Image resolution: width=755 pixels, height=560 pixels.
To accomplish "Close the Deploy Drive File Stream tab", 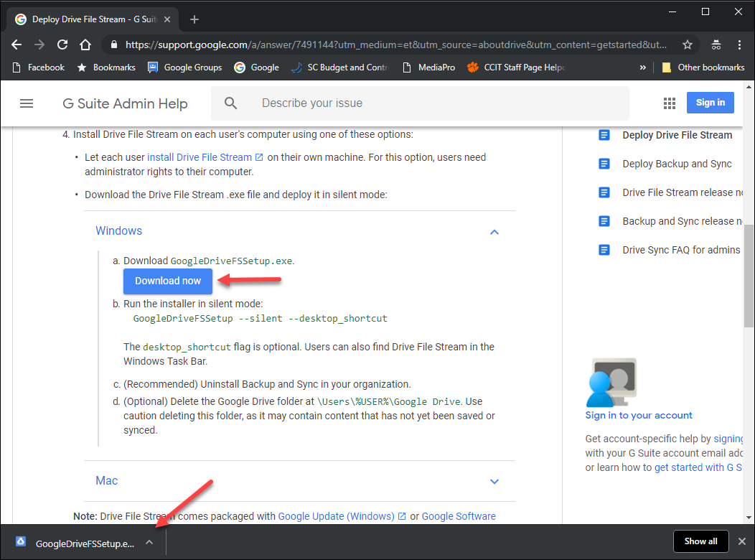I will [x=167, y=19].
